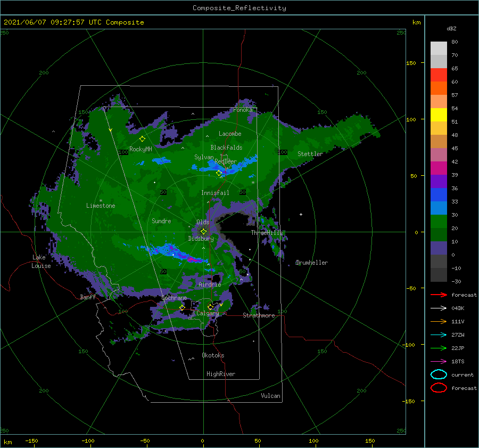Image resolution: width=479 pixels, height=448 pixels.
Task: Click the radar site marker near Olds
Action: [x=203, y=232]
